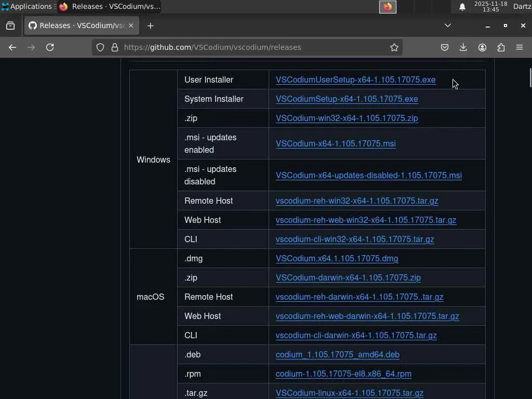The width and height of the screenshot is (532, 399).
Task: Open panel clock showing 13:45
Action: click(x=490, y=6)
